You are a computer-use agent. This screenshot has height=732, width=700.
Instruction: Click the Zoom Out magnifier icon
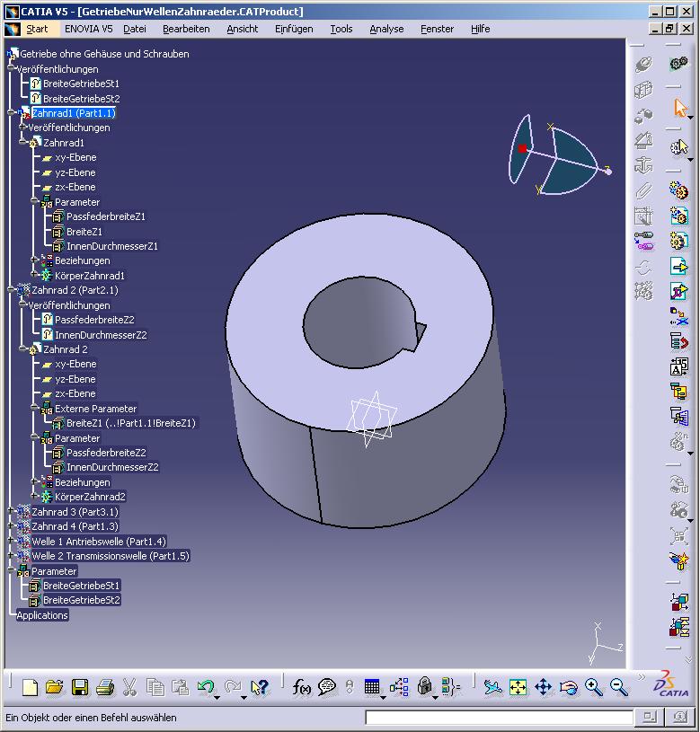point(619,687)
